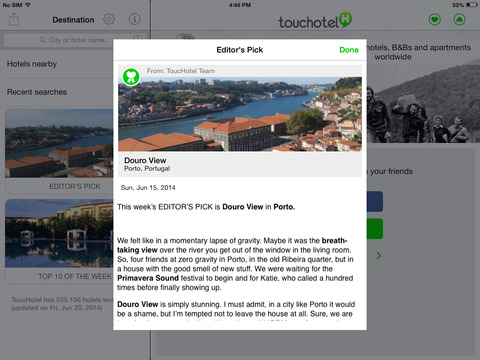Tap the green hotel bell icon
Viewport: 480px width, 360px height.
pos(460,20)
